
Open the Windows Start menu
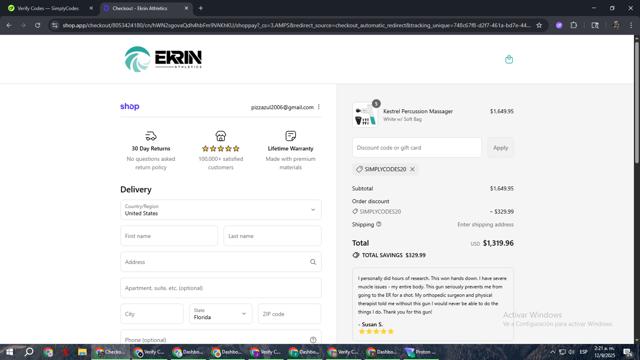tap(9, 352)
